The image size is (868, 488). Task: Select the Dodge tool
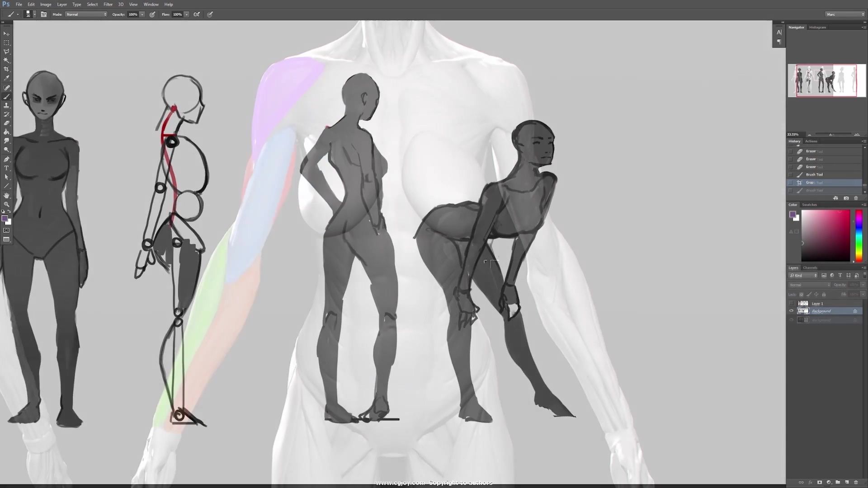click(x=6, y=150)
